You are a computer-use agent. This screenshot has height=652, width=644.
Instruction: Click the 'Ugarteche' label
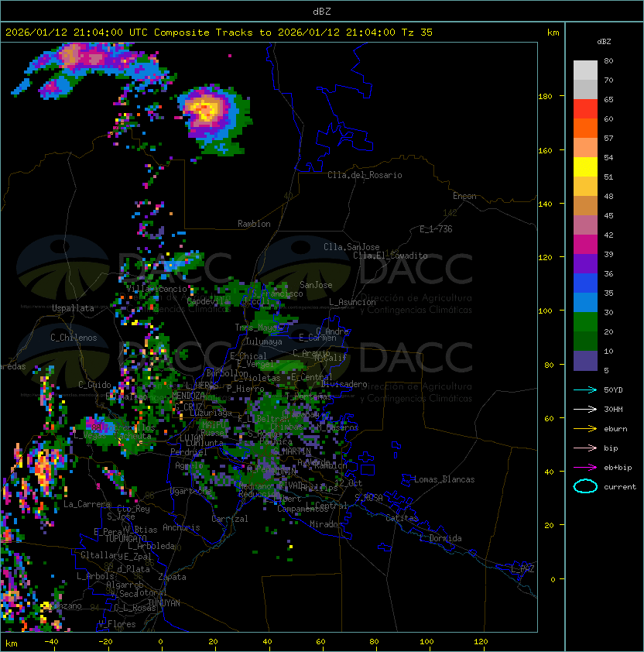(190, 491)
